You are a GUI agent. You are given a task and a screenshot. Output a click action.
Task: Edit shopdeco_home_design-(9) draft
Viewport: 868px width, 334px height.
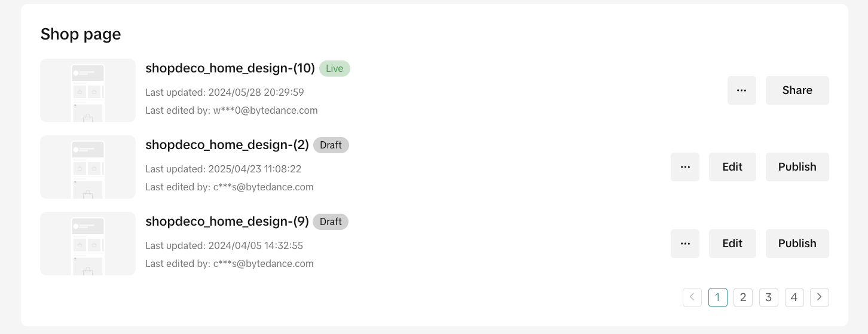tap(732, 244)
